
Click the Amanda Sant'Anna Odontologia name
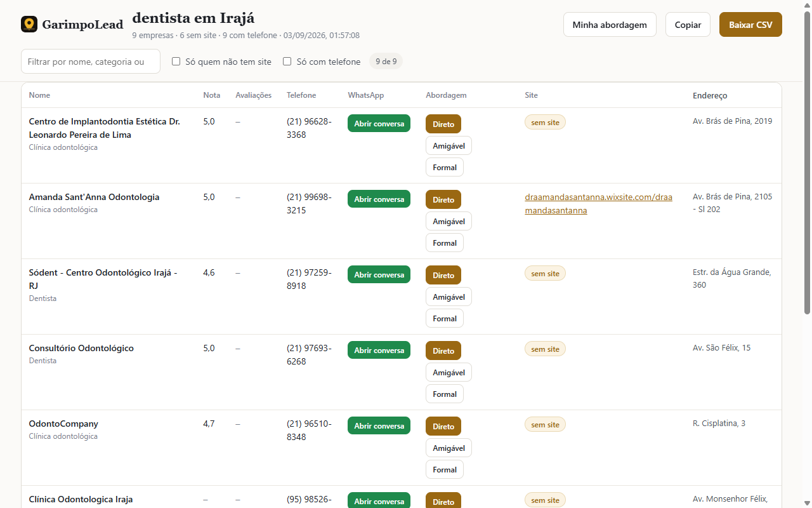point(94,197)
